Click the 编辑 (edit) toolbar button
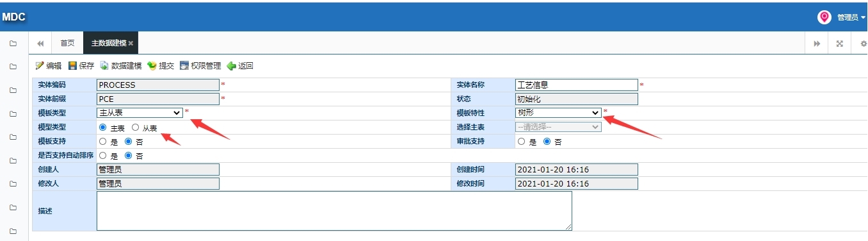The image size is (868, 241). tap(49, 65)
